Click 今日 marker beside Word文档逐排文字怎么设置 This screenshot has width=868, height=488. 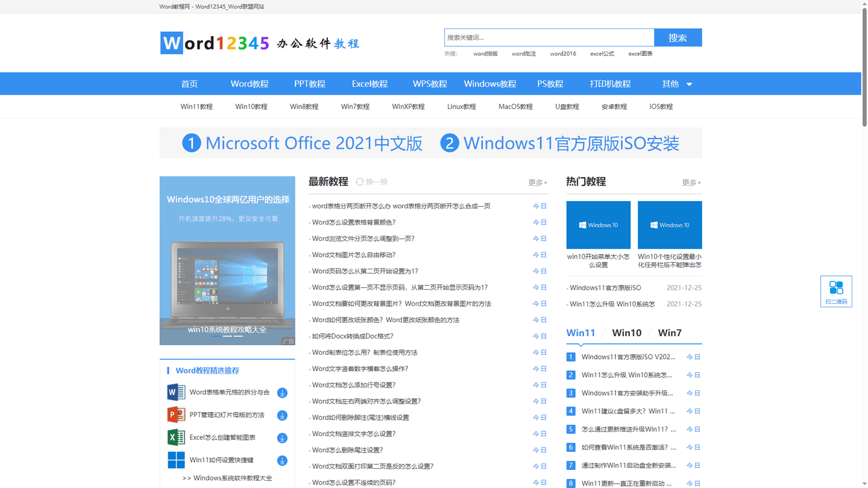[x=540, y=434]
